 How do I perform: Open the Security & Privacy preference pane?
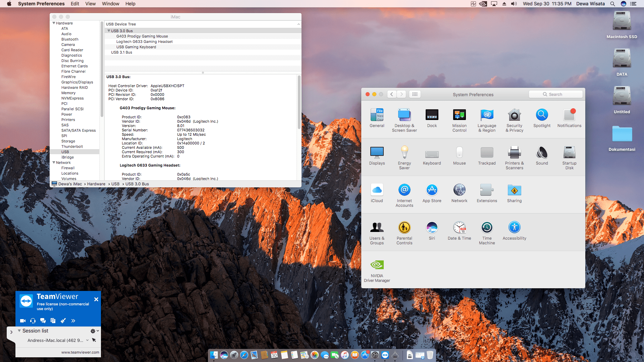click(x=514, y=115)
